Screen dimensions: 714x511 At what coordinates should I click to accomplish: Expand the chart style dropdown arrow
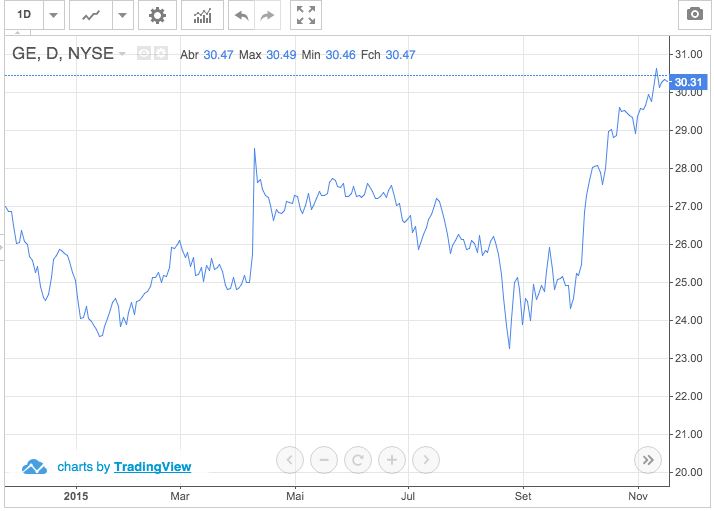[x=121, y=15]
